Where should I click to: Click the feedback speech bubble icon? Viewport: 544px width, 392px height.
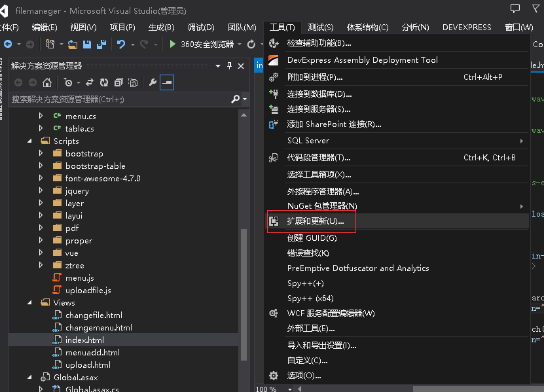coord(515,9)
